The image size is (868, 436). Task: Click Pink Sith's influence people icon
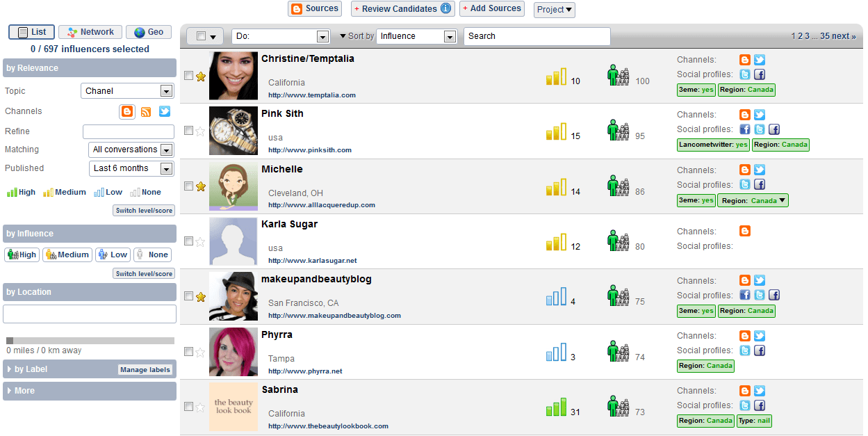pos(619,130)
